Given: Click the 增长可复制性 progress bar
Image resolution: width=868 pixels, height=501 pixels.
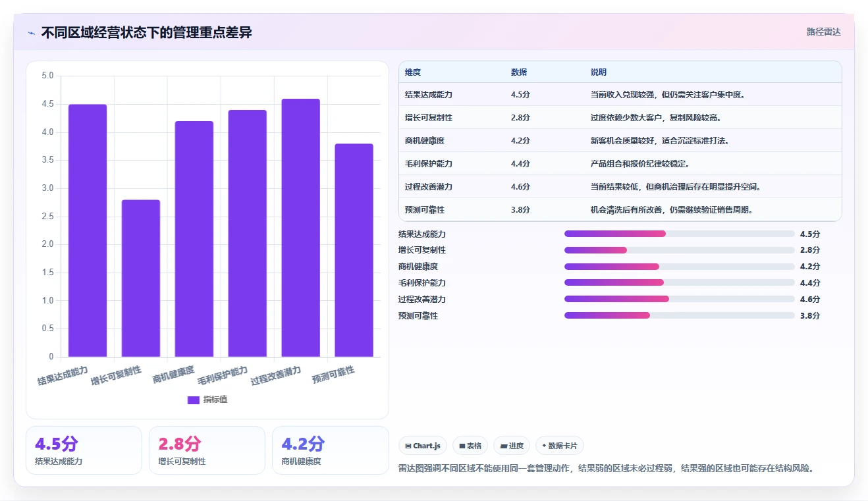Looking at the screenshot, I should click(x=680, y=250).
